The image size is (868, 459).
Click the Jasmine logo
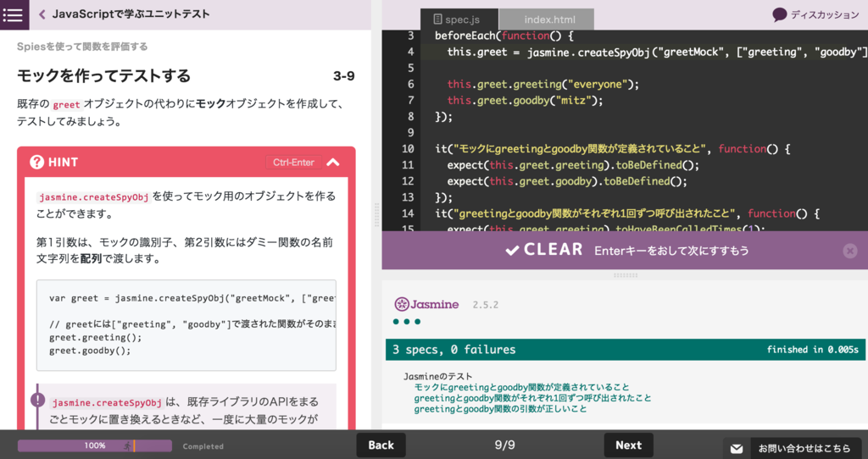(x=426, y=304)
